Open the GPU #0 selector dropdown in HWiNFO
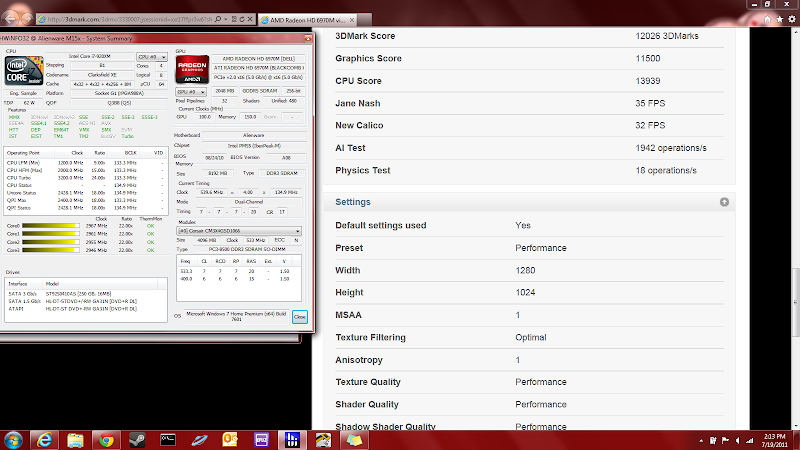This screenshot has width=800, height=450. click(191, 92)
